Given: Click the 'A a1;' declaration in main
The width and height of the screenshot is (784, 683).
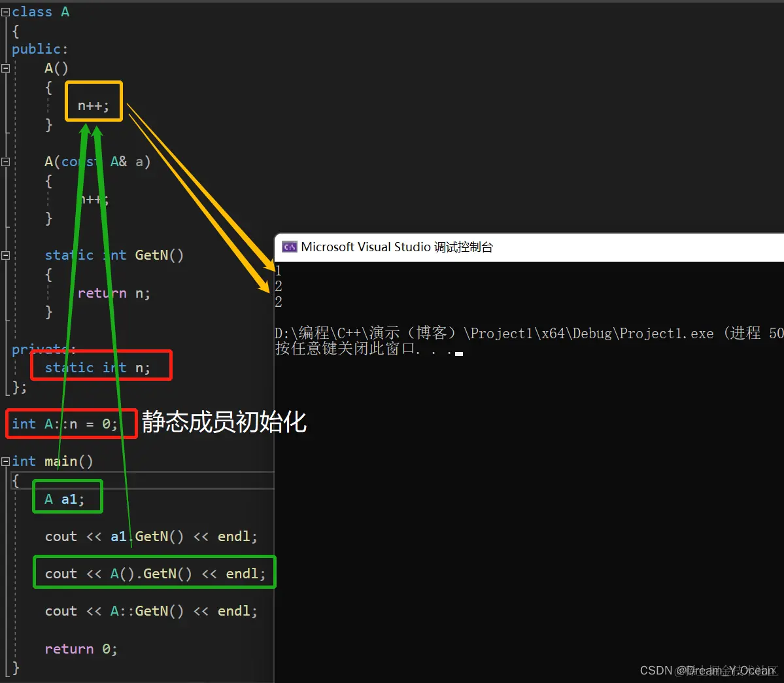Looking at the screenshot, I should point(65,499).
